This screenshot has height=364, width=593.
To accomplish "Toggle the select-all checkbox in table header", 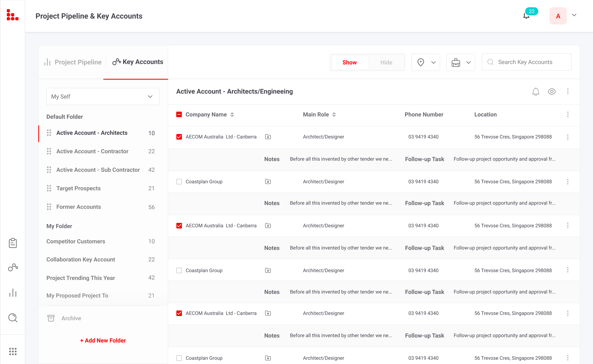I will 179,114.
